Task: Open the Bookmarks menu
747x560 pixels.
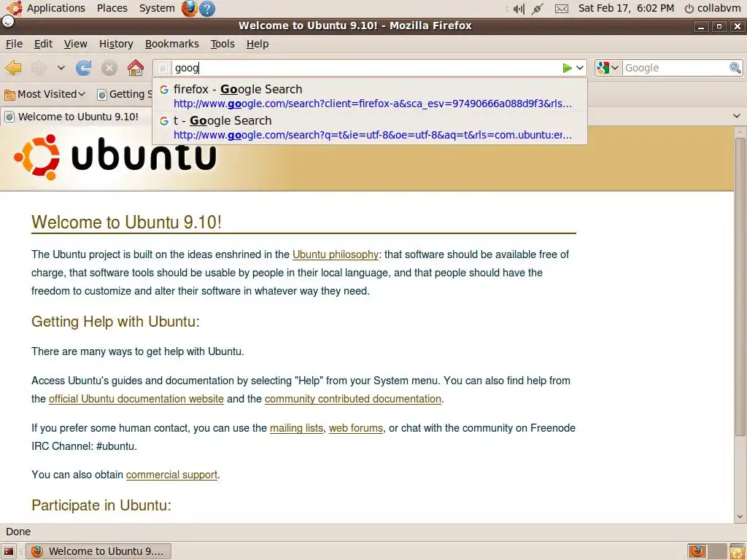Action: tap(172, 44)
